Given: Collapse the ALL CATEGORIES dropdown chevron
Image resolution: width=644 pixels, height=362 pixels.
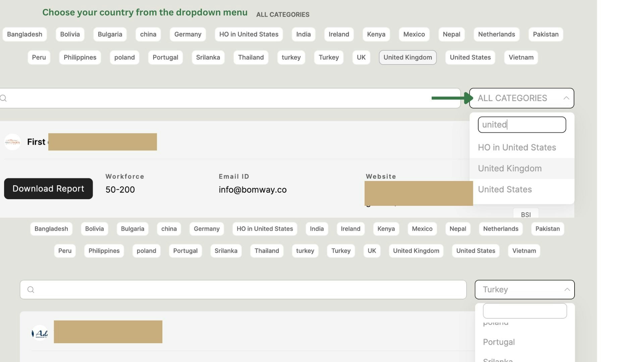Looking at the screenshot, I should click(566, 98).
